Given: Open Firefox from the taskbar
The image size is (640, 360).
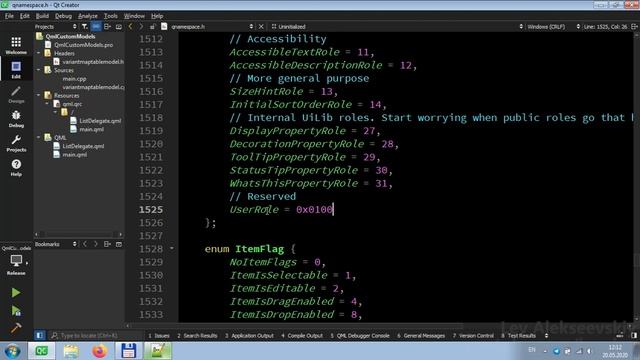Looking at the screenshot, I should [x=99, y=351].
